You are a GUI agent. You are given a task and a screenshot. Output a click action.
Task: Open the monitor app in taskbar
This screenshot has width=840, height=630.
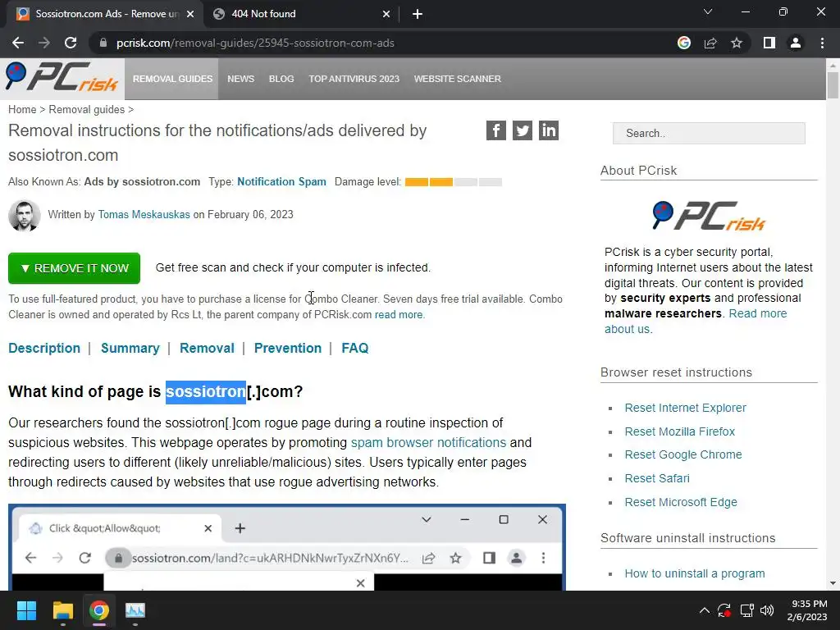(x=135, y=610)
